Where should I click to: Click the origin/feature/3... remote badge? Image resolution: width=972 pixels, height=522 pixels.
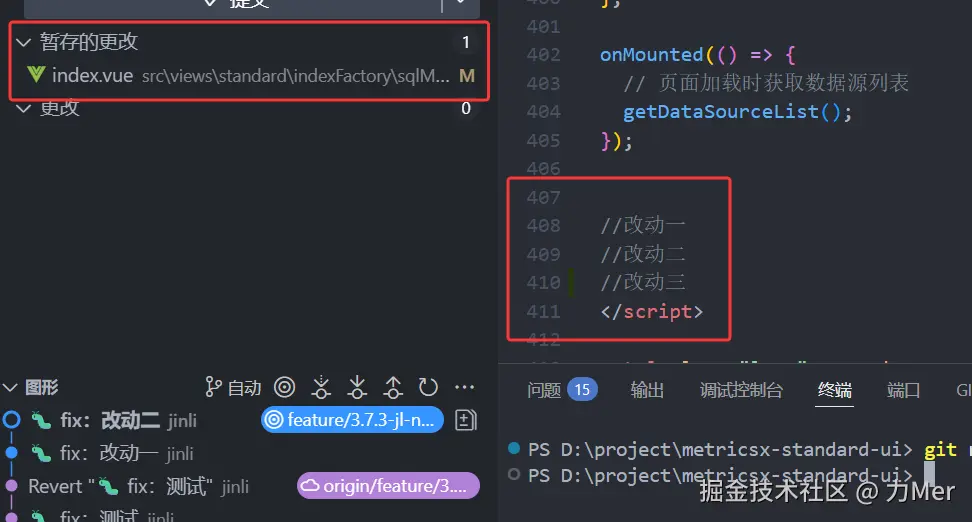[388, 485]
